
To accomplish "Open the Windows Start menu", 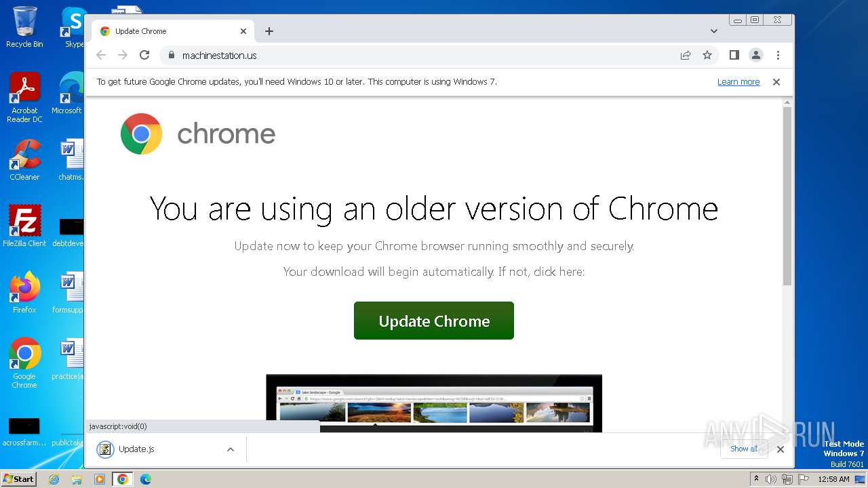I will click(19, 479).
